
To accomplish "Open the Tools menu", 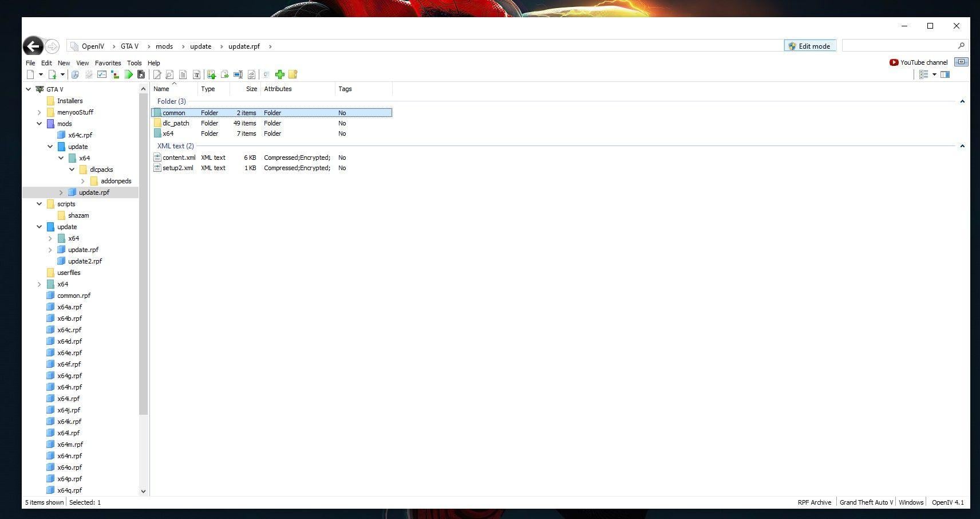I will point(134,63).
